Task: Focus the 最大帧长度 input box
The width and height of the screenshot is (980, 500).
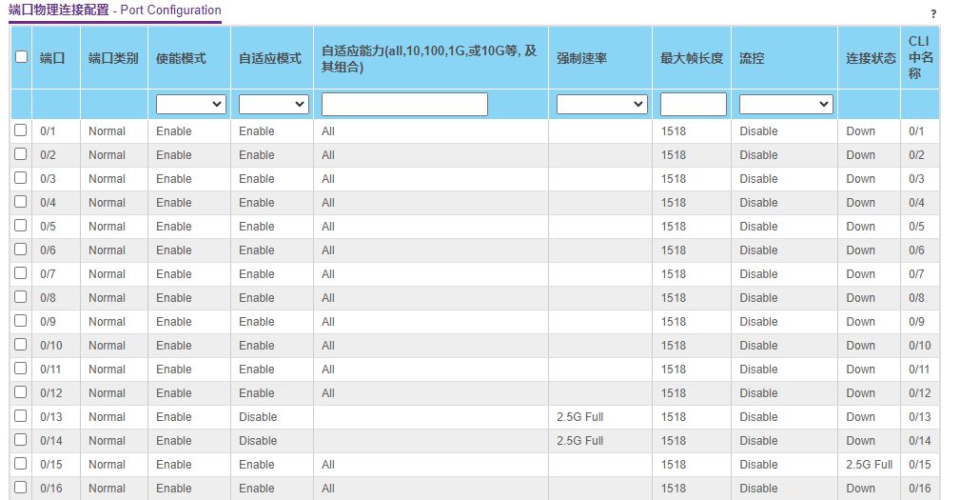Action: click(693, 104)
